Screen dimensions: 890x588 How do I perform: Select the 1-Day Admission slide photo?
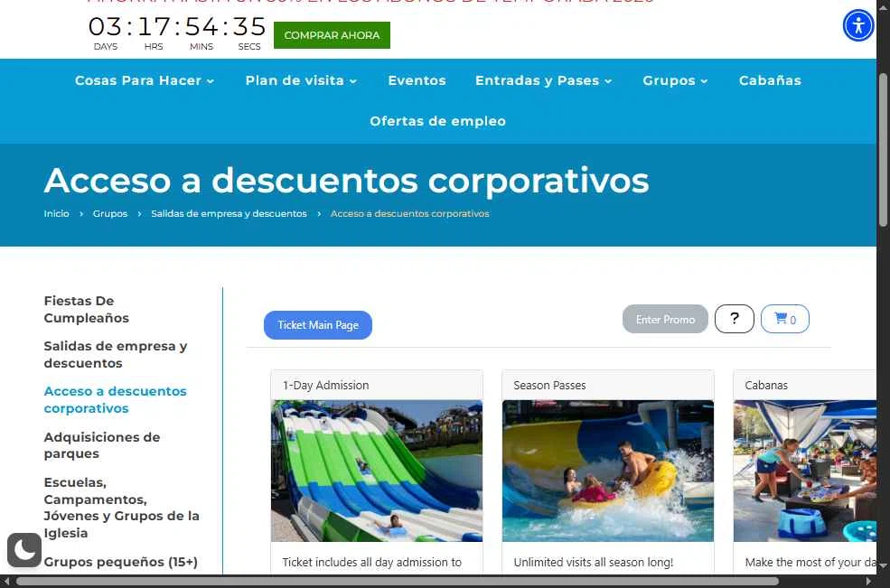(x=377, y=471)
